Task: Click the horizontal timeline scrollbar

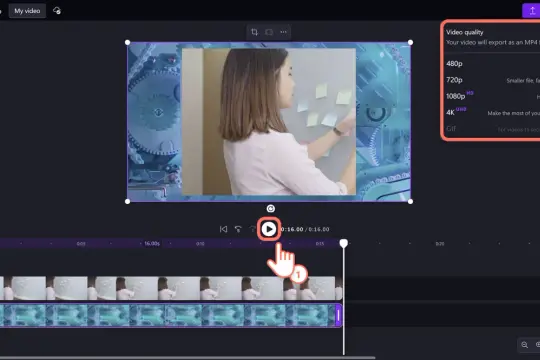Action: coord(188,358)
